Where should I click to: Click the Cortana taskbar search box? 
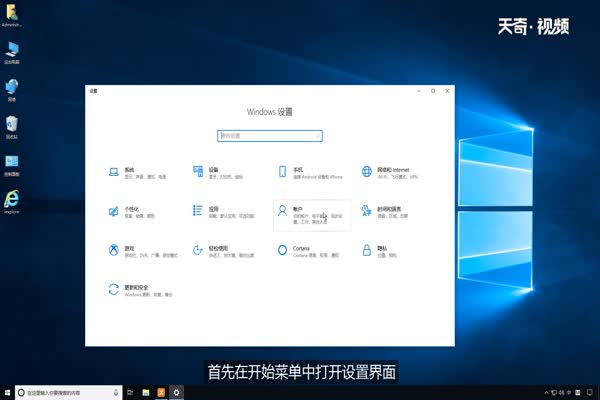point(68,393)
